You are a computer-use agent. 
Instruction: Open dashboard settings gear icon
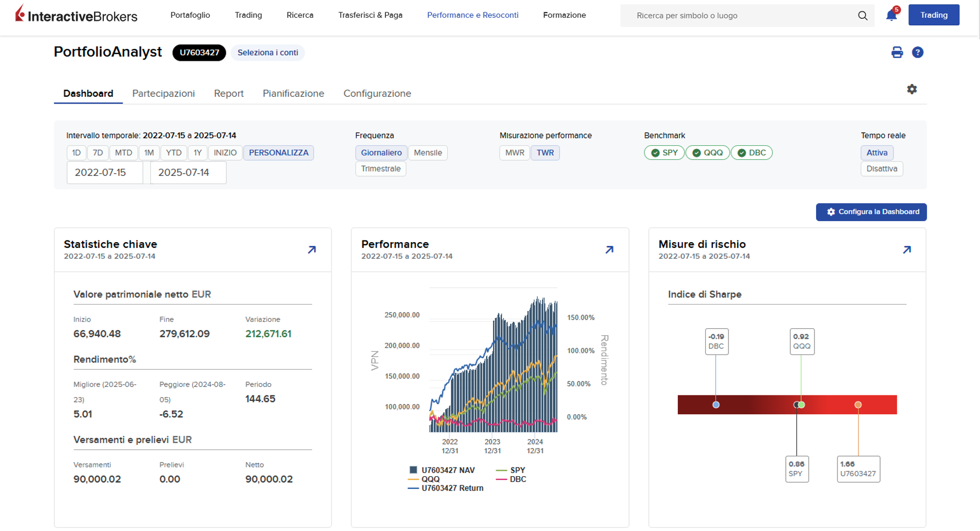[912, 89]
